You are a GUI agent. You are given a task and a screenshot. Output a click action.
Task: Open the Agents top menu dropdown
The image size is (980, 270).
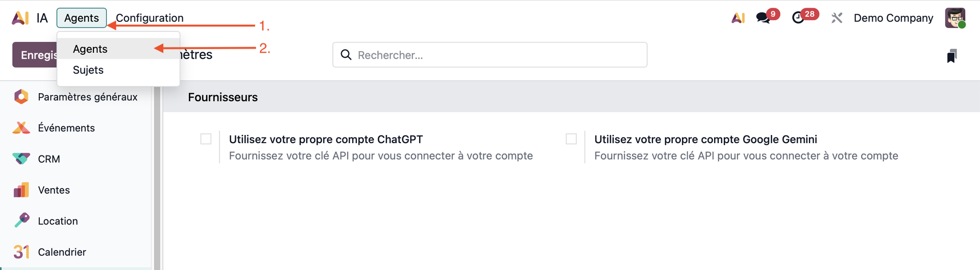click(82, 18)
